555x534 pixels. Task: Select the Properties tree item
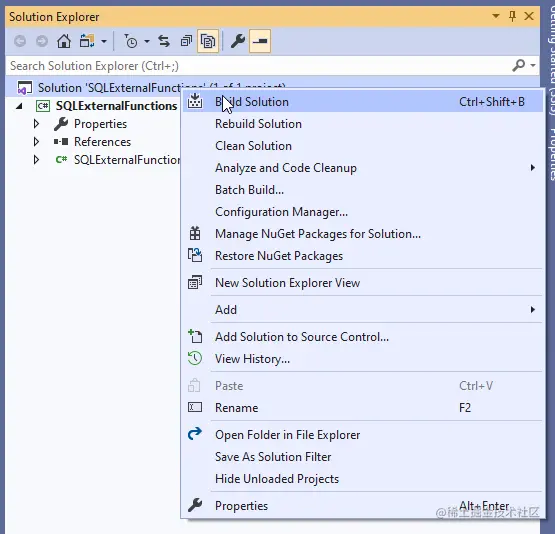tap(100, 124)
